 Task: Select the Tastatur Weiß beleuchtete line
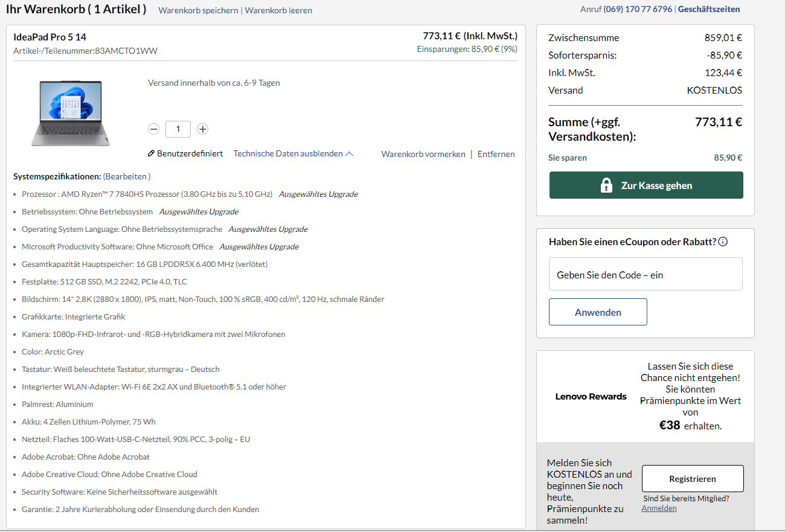click(121, 369)
